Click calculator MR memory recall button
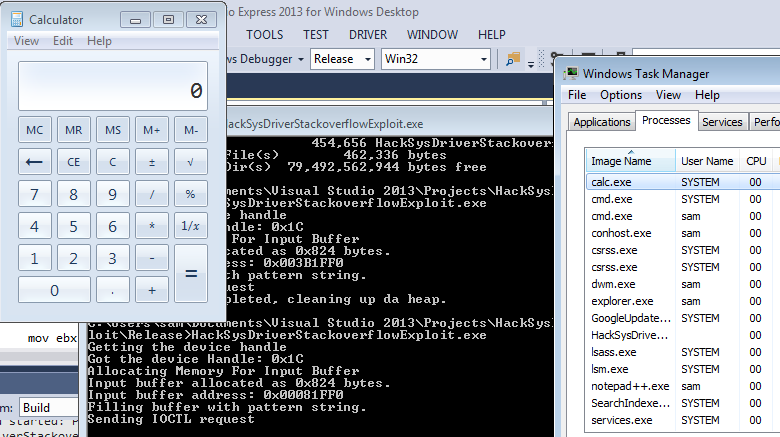780x437 pixels. tap(74, 130)
